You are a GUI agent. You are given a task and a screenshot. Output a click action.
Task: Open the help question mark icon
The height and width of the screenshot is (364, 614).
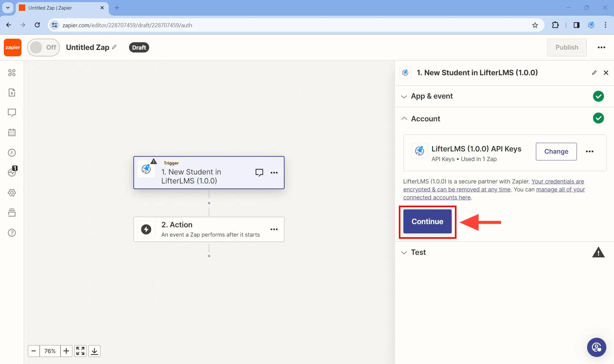[x=12, y=233]
